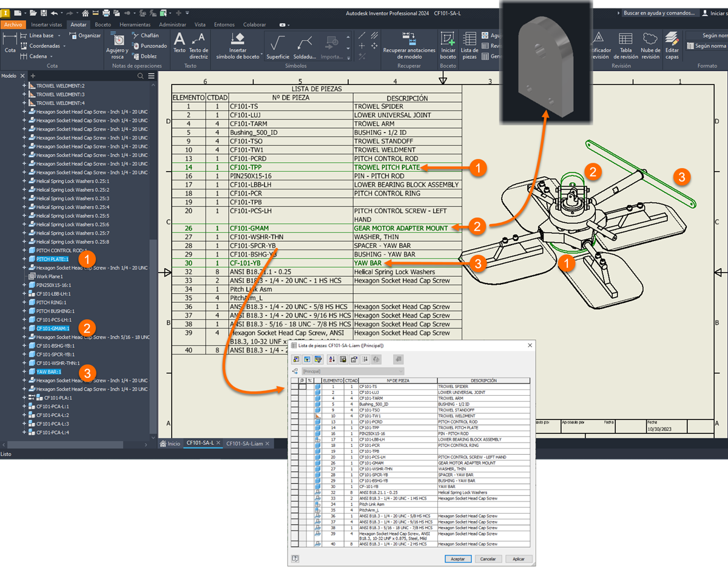Open the Modelo browser hamburger menu
The height and width of the screenshot is (567, 728).
click(152, 76)
